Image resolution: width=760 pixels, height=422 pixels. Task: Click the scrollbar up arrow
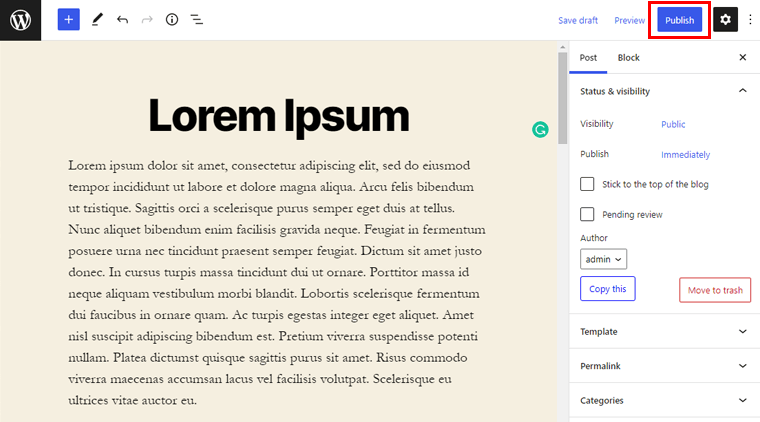click(562, 47)
